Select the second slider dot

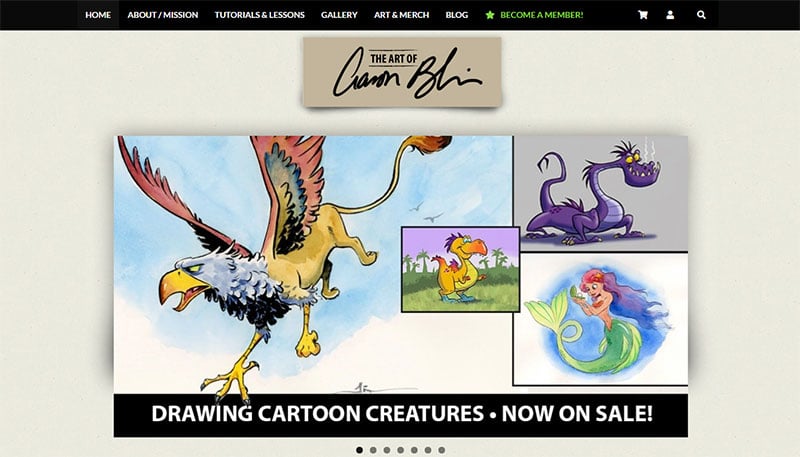tap(373, 450)
